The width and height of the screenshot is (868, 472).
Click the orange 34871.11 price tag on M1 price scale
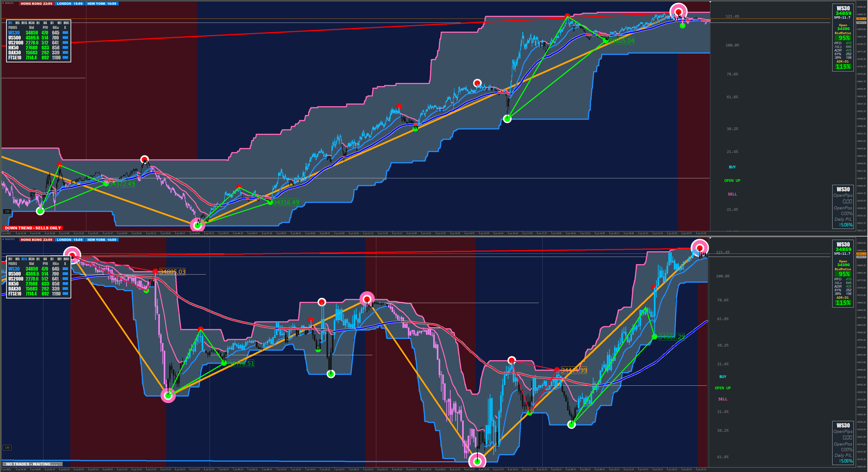[862, 19]
